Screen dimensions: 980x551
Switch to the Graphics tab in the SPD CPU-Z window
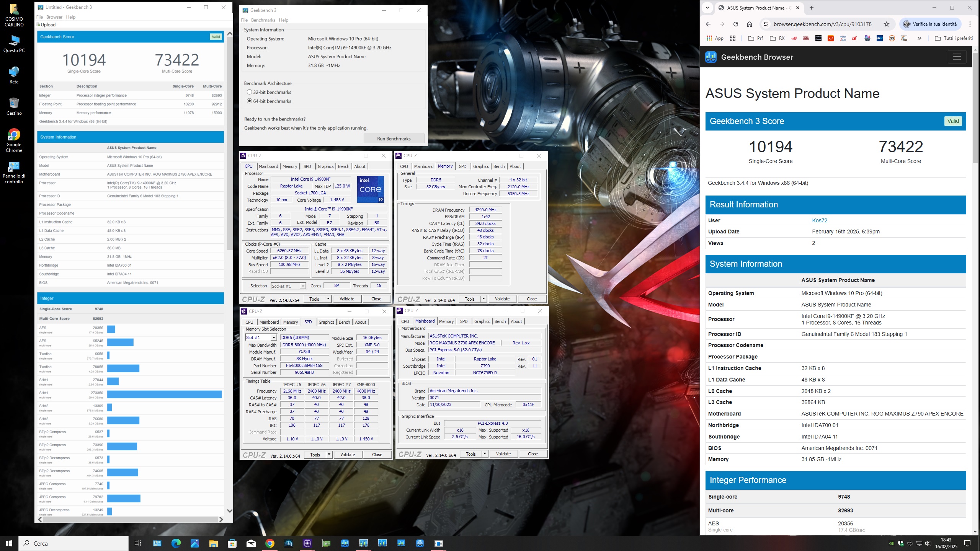pyautogui.click(x=326, y=322)
